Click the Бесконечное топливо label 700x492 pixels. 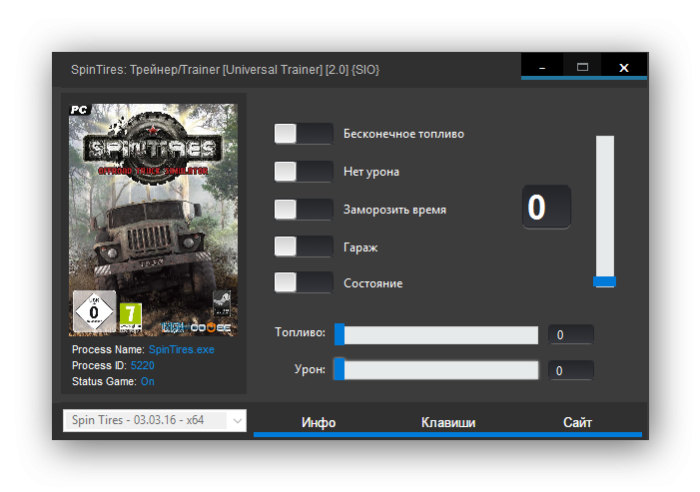pyautogui.click(x=404, y=134)
